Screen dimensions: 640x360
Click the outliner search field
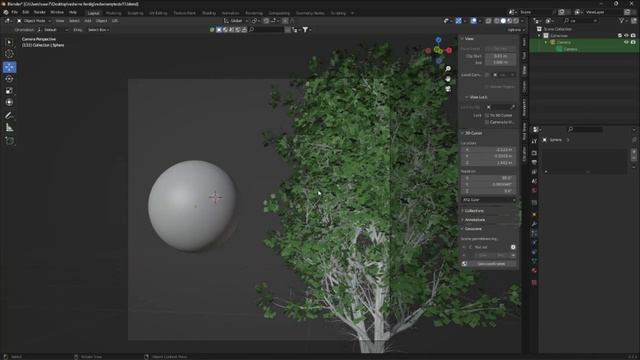click(581, 20)
